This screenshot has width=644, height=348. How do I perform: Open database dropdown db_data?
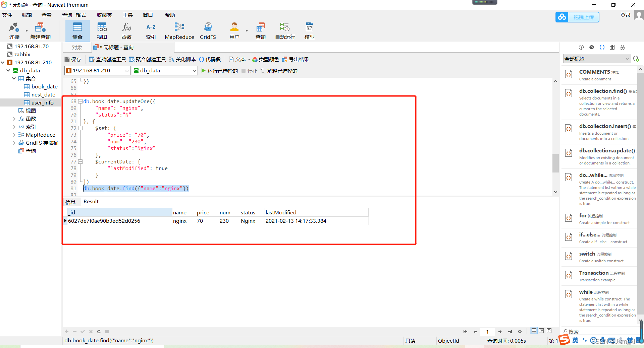[x=165, y=71]
